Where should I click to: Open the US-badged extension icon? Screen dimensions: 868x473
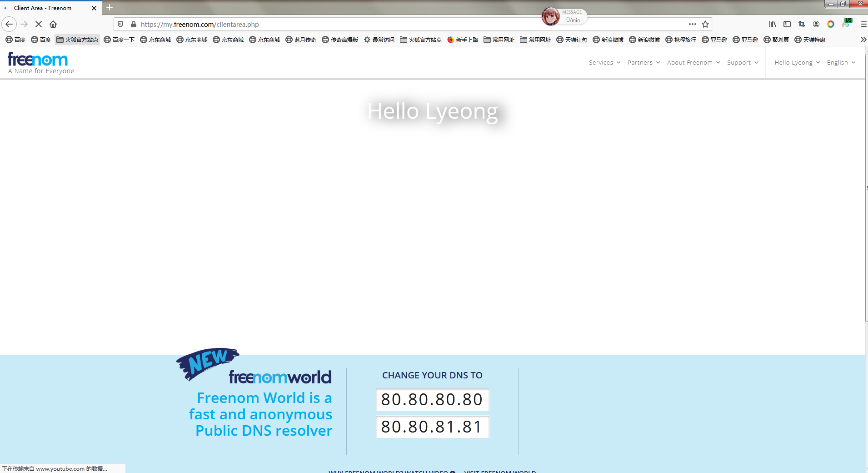point(846,23)
